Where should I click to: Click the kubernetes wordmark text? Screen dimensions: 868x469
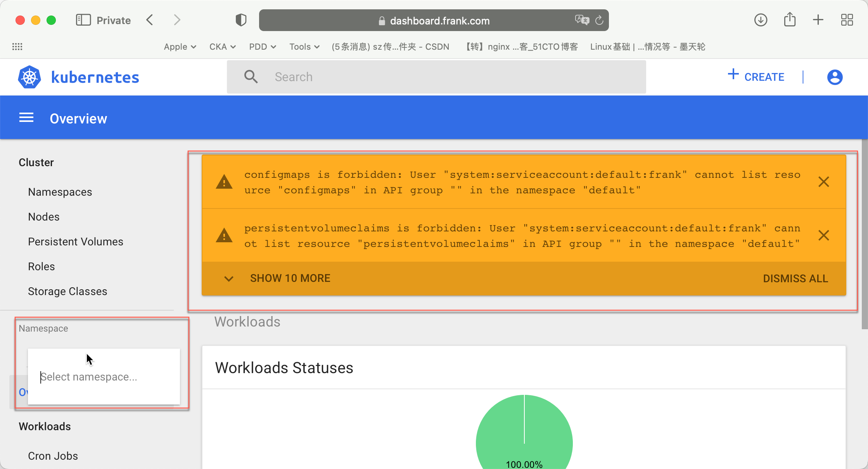pyautogui.click(x=95, y=77)
